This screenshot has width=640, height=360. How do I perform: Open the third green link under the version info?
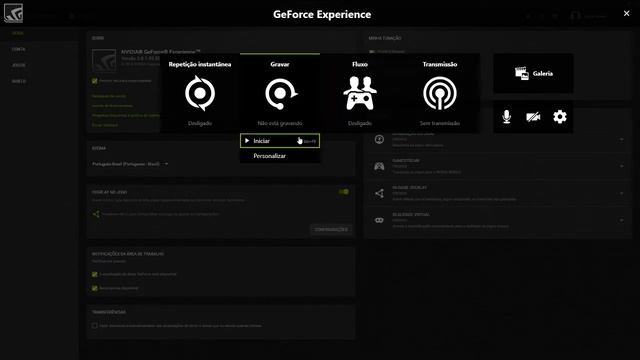(126, 116)
